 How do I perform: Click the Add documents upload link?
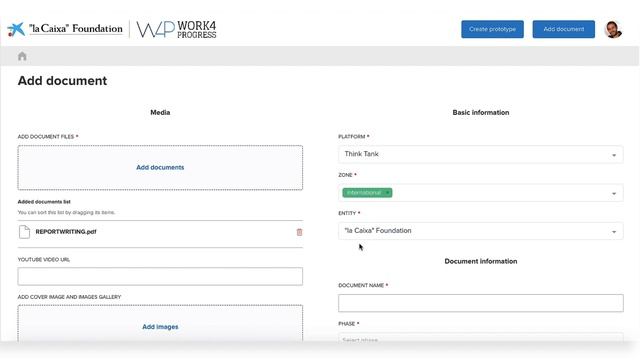(160, 167)
